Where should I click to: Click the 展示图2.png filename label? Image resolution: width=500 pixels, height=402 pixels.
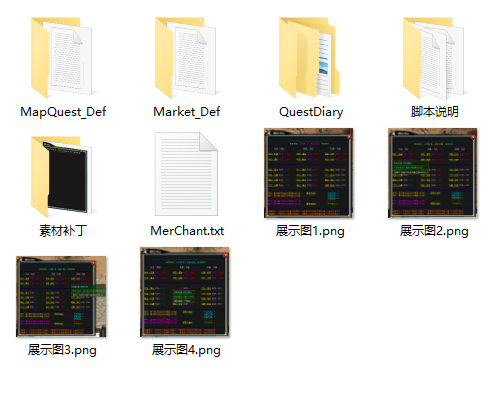tap(434, 231)
